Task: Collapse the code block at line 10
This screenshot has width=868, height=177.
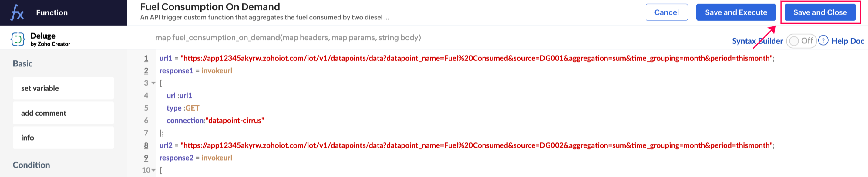Action: coord(154,170)
